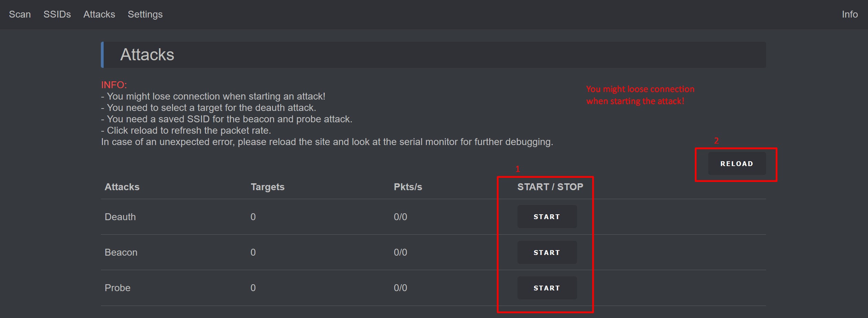Click the Beacon row label
Screen dimensions: 868x318
click(x=121, y=252)
